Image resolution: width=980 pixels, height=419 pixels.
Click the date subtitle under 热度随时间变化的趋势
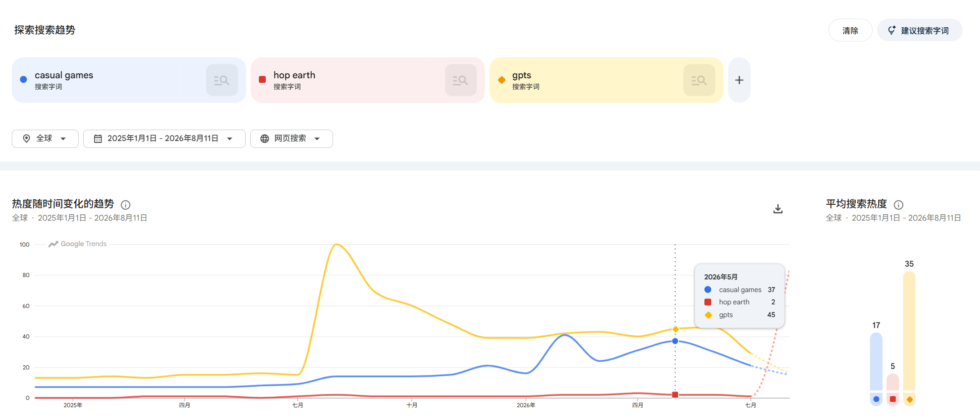[80, 218]
